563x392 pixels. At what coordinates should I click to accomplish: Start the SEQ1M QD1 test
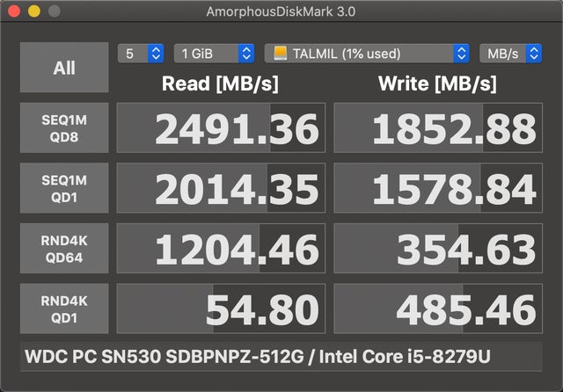click(64, 188)
